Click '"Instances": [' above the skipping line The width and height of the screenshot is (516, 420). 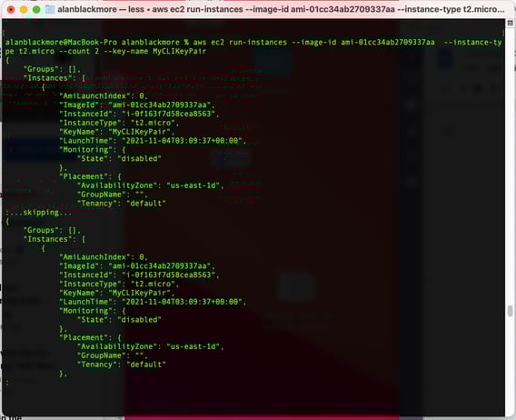pos(55,78)
